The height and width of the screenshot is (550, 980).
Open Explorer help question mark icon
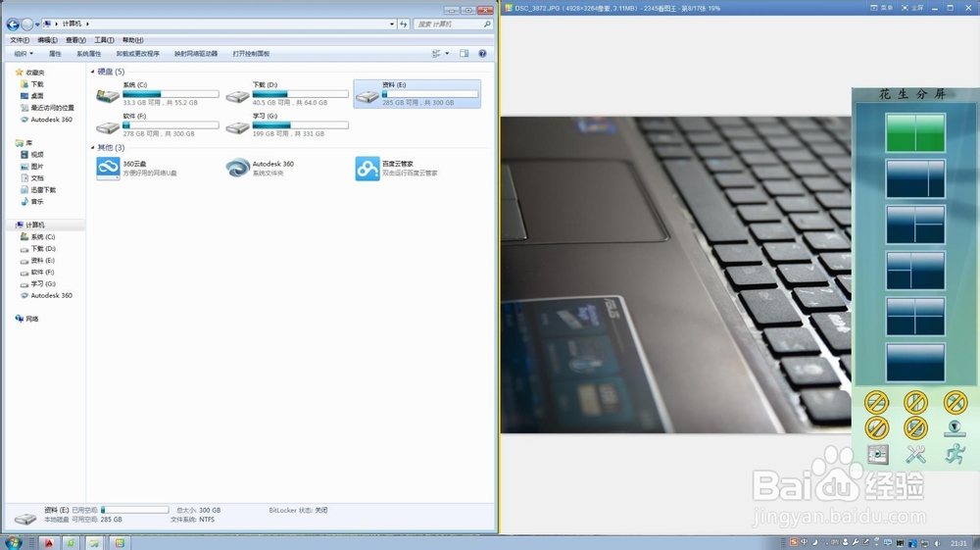(x=482, y=54)
